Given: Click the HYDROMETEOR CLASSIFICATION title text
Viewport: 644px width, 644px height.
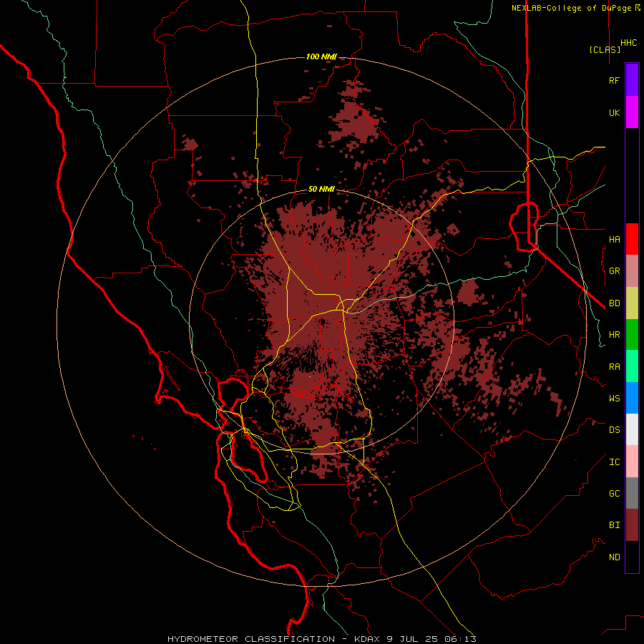Looking at the screenshot, I should (251, 639).
